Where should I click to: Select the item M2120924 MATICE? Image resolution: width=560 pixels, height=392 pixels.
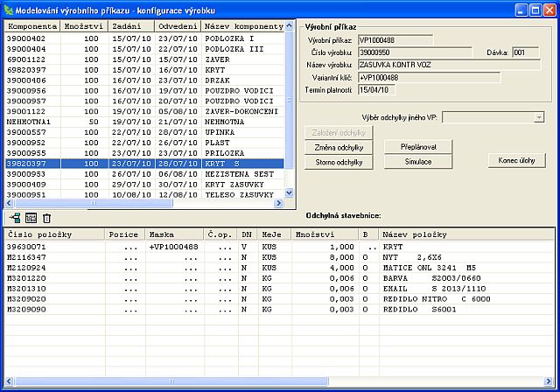279,268
